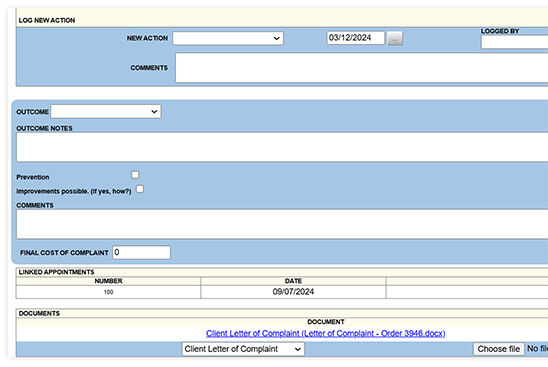This screenshot has width=548, height=367.
Task: Click the Document column header
Action: [326, 322]
